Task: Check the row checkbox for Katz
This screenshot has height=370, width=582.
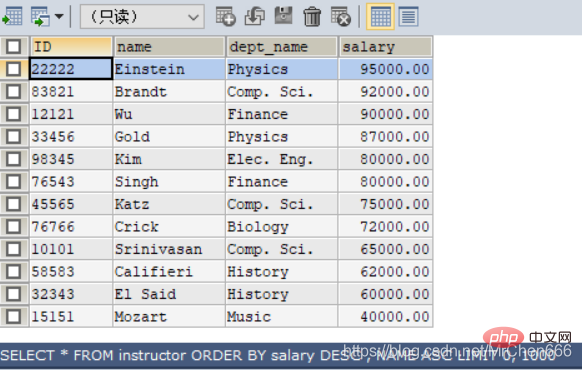Action: (14, 204)
